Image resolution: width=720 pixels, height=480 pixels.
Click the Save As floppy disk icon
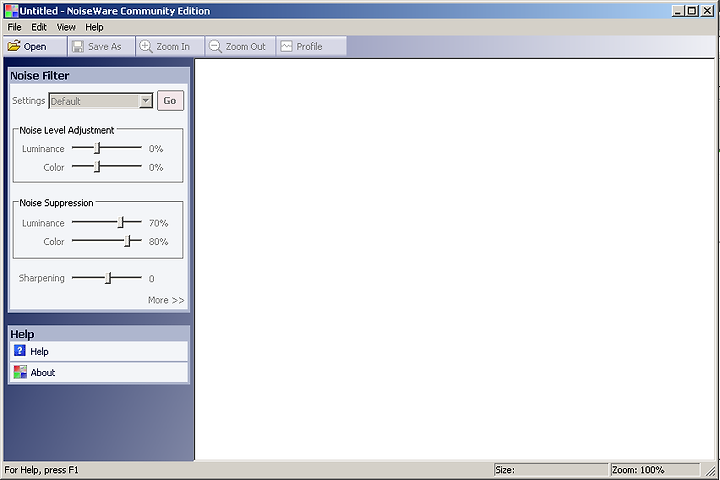(x=78, y=46)
